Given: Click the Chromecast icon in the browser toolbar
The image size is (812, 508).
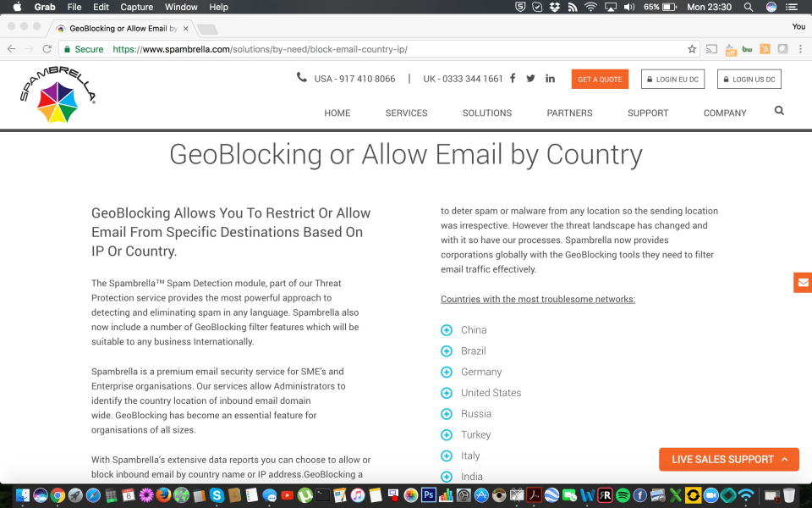Looking at the screenshot, I should coord(710,49).
